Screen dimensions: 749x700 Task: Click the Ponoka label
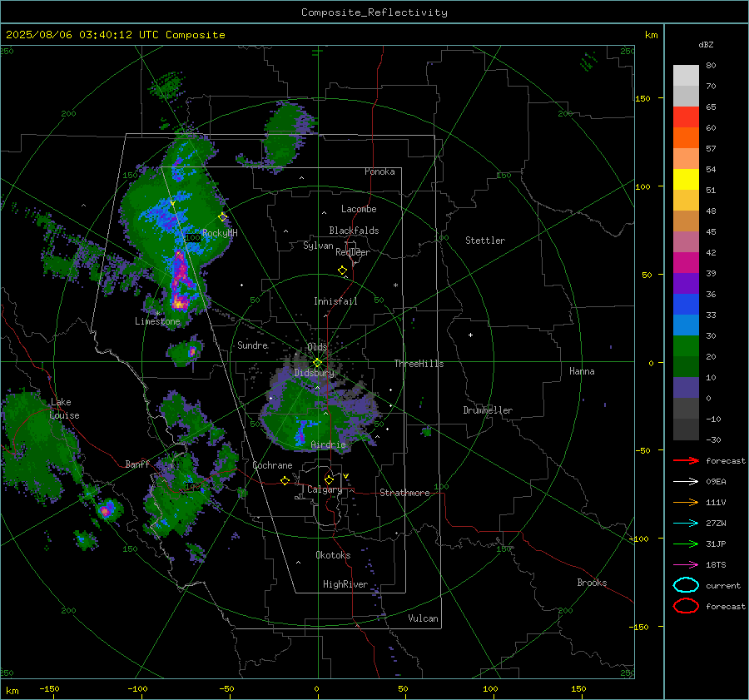pos(379,171)
